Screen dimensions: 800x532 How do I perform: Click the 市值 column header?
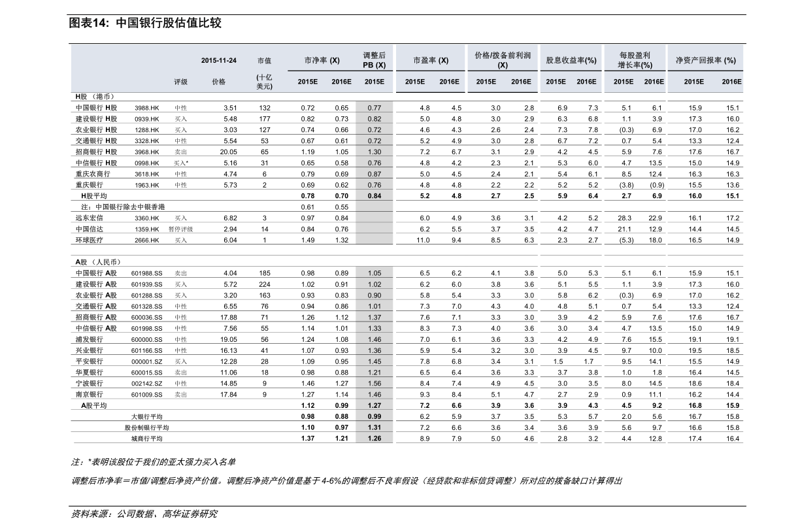264,60
